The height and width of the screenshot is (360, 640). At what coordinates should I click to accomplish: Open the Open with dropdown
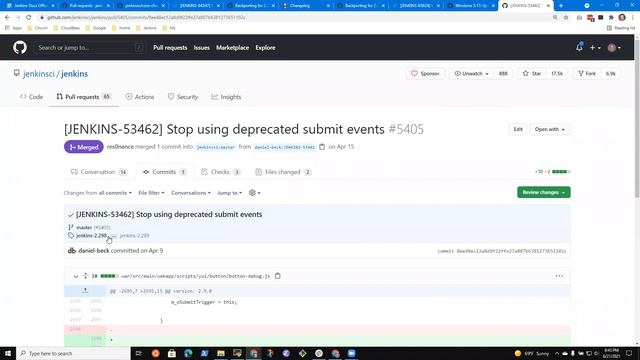(x=550, y=129)
